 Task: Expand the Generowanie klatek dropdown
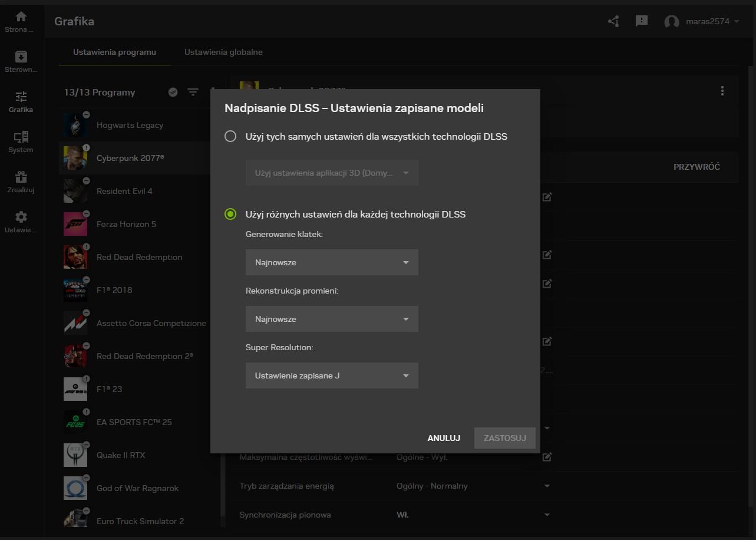332,262
